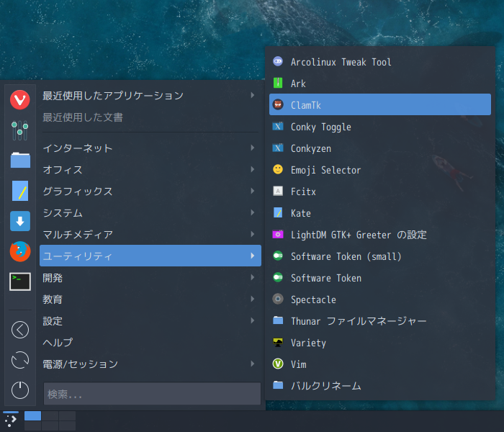Viewport: 504px width, 432px height.
Task: Expand the インターネット submenu arrow
Action: tap(253, 148)
